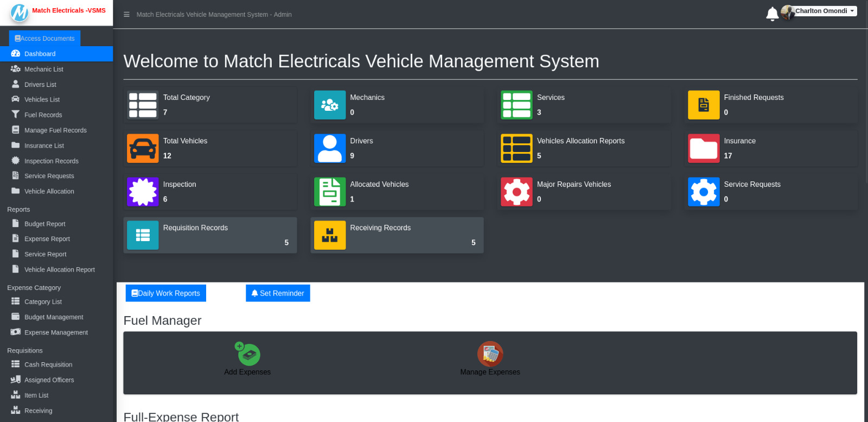This screenshot has width=868, height=422.
Task: Navigate to Vehicle Allocation in sidebar
Action: [x=56, y=191]
